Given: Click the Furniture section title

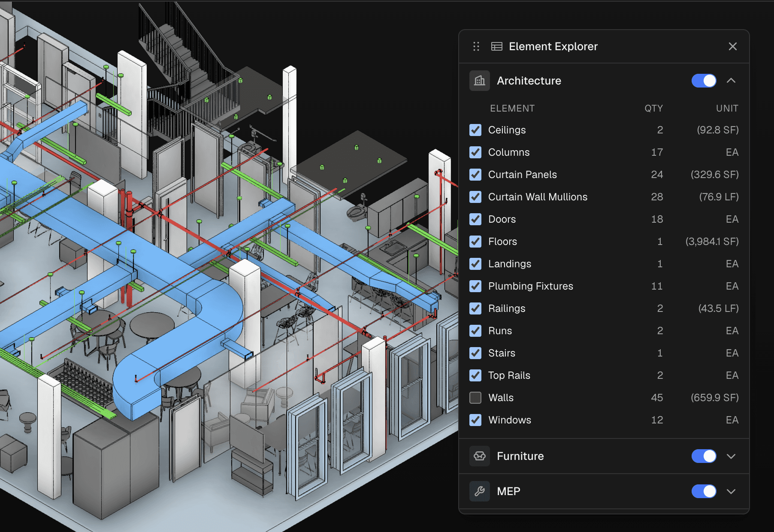Looking at the screenshot, I should [520, 456].
